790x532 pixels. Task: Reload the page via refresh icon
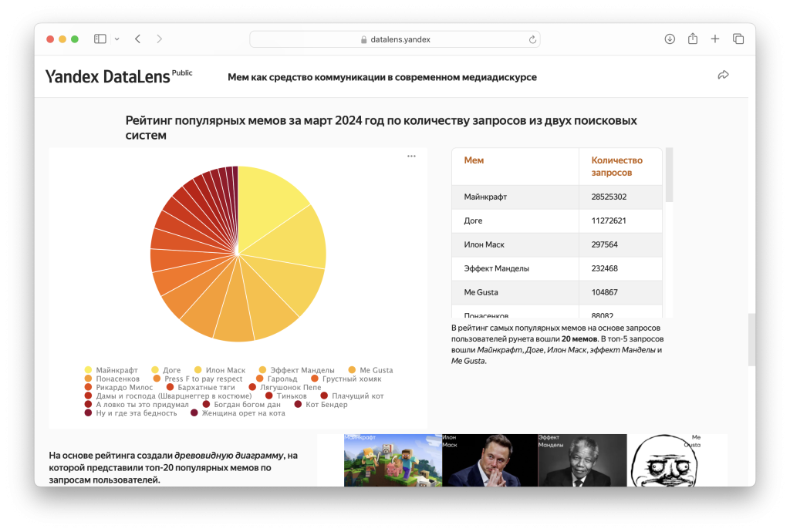[x=532, y=39]
